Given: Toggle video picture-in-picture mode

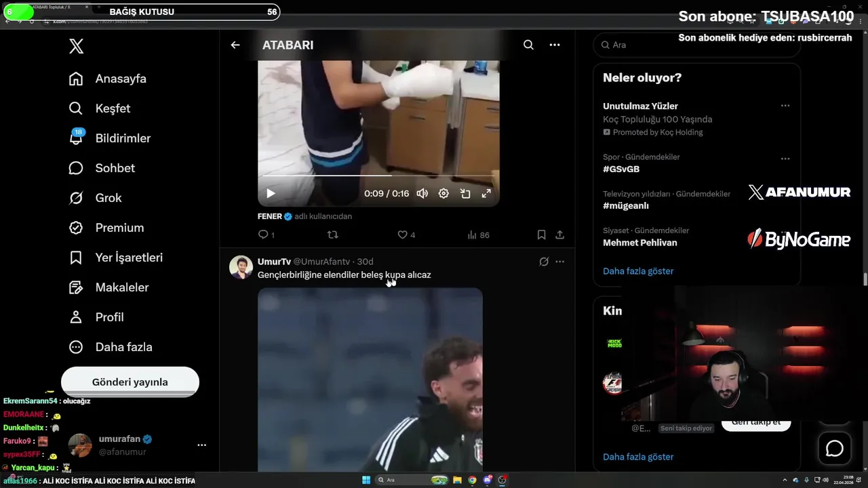Looking at the screenshot, I should (465, 193).
